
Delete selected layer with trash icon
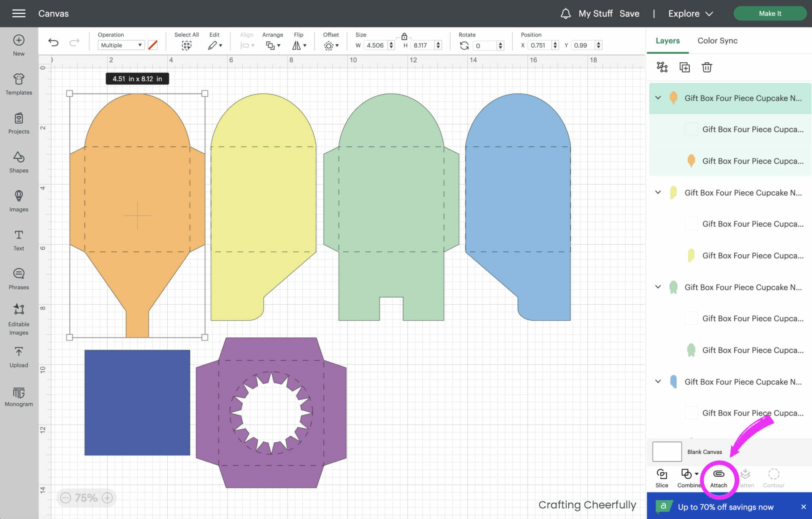pos(707,67)
